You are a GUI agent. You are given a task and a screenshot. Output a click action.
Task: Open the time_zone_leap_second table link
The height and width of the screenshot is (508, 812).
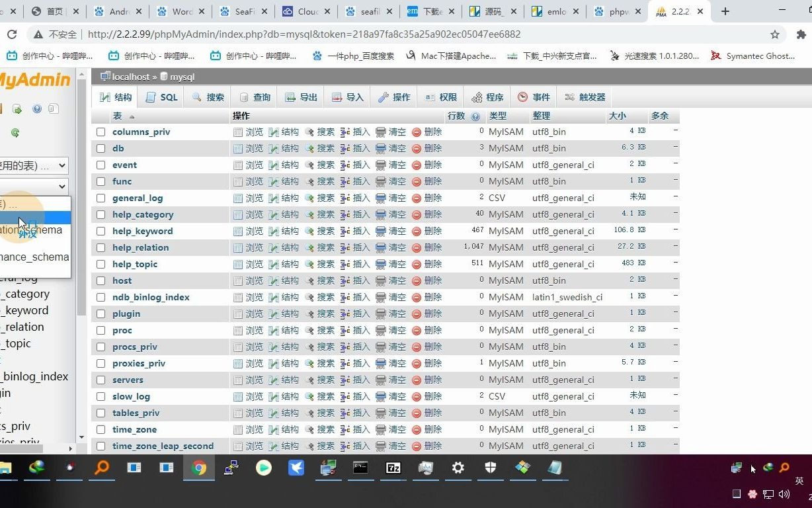[163, 446]
